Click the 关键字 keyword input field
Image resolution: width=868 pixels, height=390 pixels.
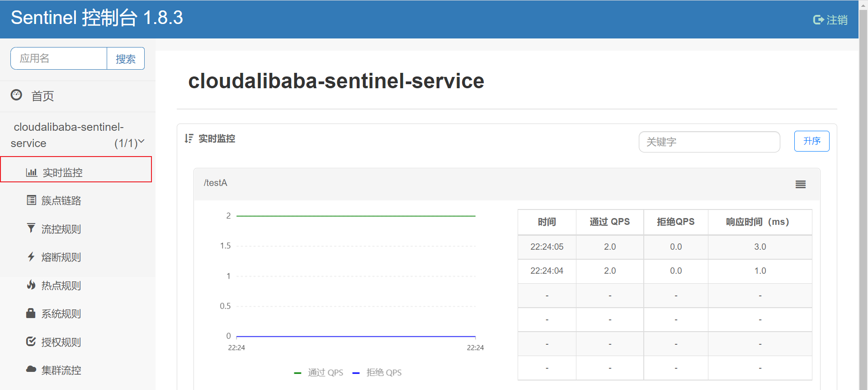pos(709,142)
